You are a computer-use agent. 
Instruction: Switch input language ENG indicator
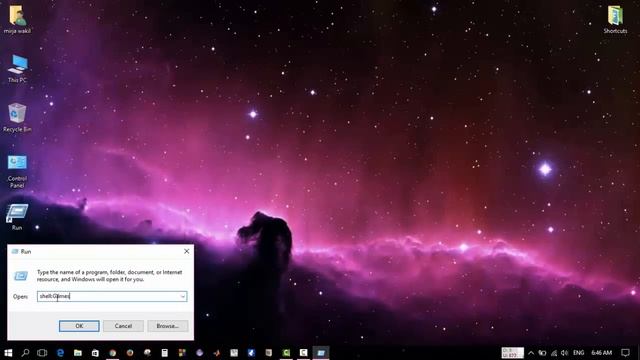(x=578, y=353)
